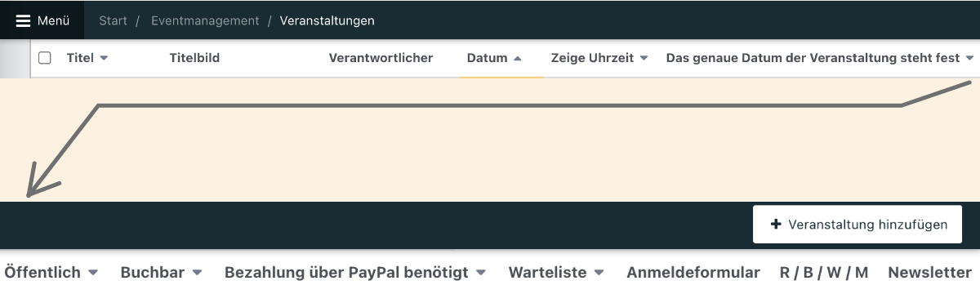The image size is (980, 294).
Task: Select the Anmeldeformular column header
Action: [x=693, y=273]
